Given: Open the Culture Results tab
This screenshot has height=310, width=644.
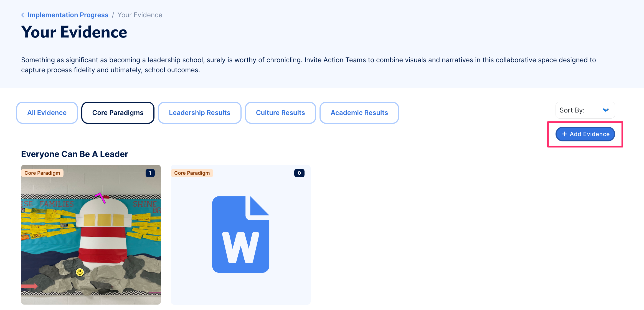Looking at the screenshot, I should tap(280, 113).
